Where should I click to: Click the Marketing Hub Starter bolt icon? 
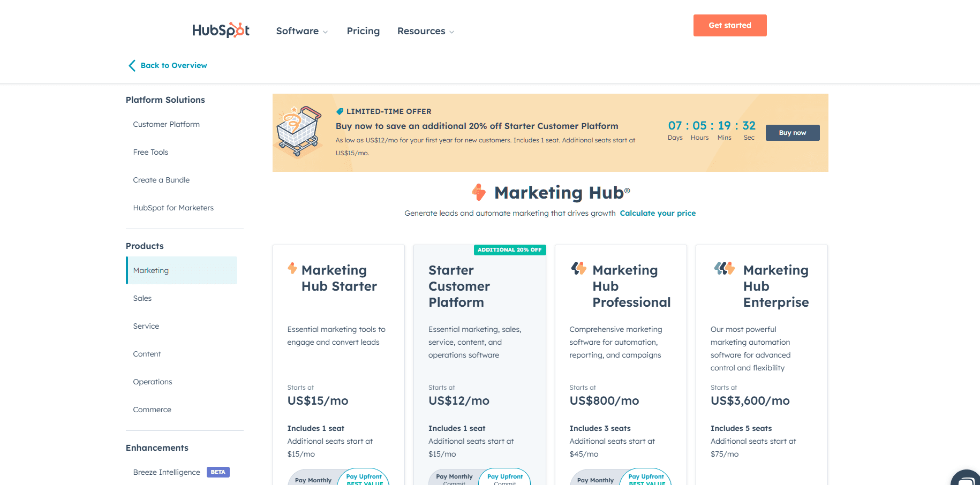(292, 268)
